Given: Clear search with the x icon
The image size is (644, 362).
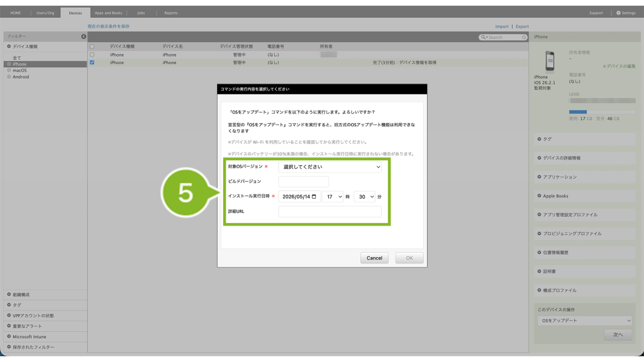Looking at the screenshot, I should [524, 37].
